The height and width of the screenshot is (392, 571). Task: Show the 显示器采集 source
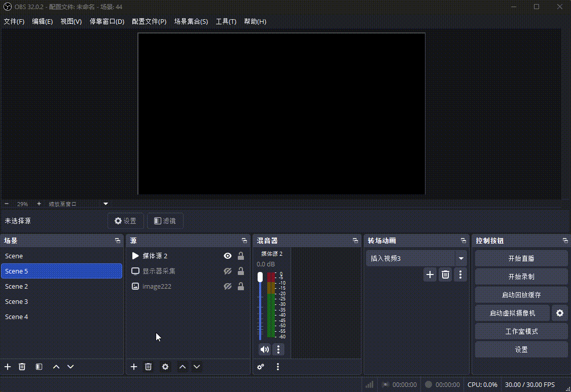[x=227, y=271]
